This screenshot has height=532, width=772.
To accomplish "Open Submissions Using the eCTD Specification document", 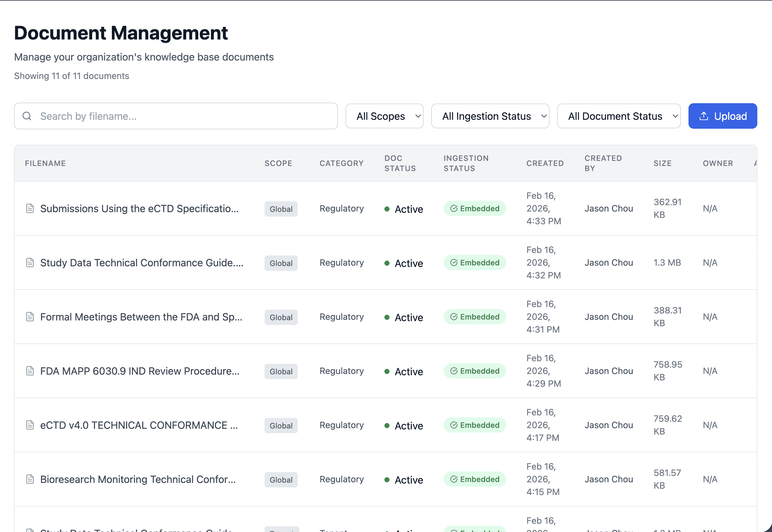I will (x=139, y=209).
